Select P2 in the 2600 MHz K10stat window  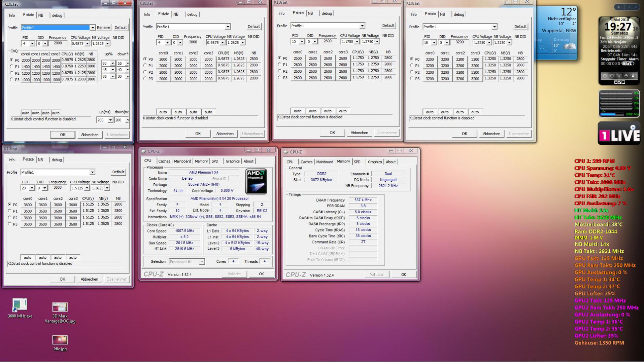[x=280, y=71]
